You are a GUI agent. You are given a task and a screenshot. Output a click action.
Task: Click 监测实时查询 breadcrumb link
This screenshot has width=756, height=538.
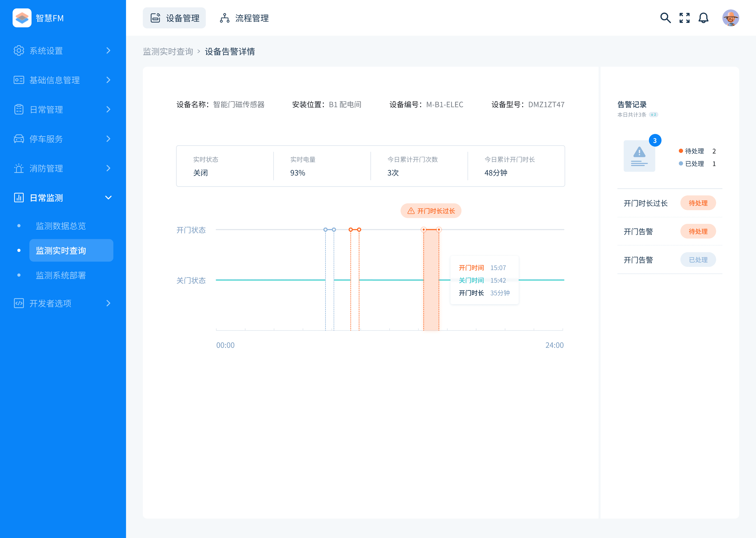click(168, 52)
